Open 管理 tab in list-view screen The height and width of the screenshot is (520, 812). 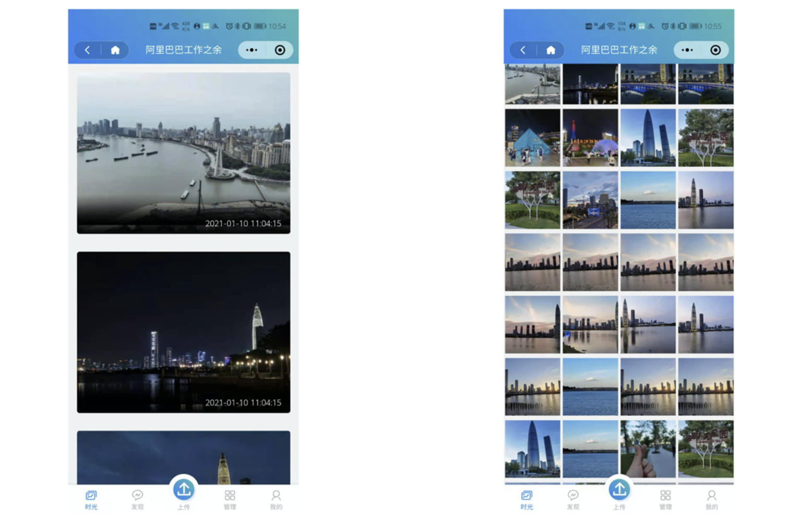tap(230, 500)
